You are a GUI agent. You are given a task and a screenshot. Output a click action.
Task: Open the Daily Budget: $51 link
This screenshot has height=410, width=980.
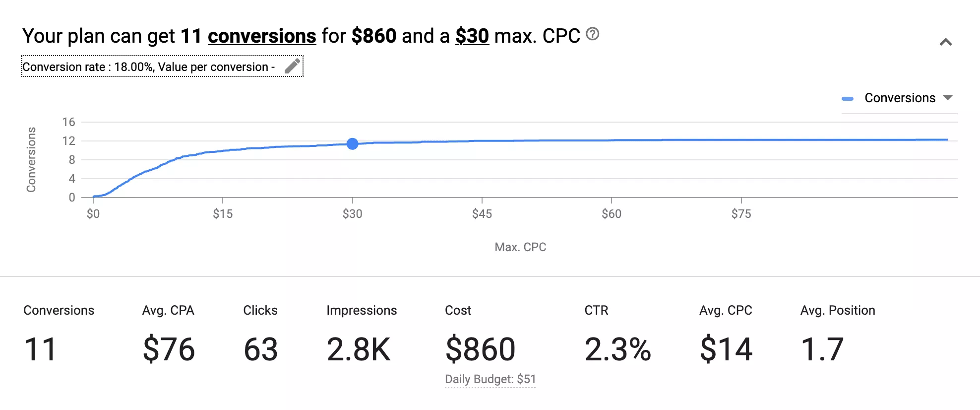[490, 379]
